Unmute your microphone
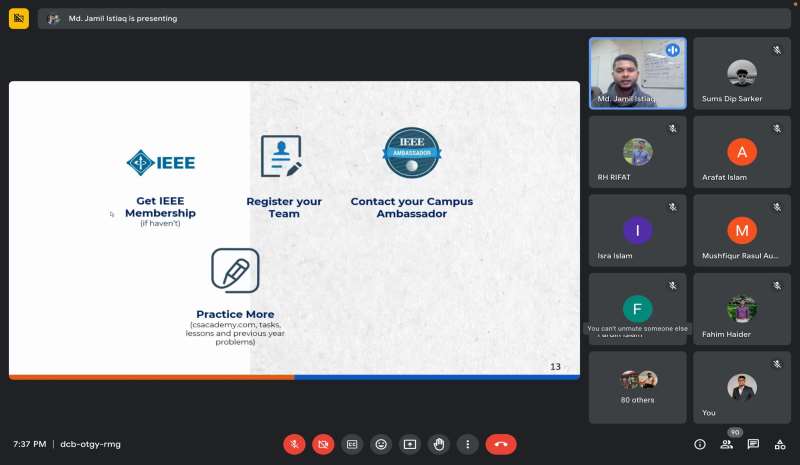 [x=294, y=444]
